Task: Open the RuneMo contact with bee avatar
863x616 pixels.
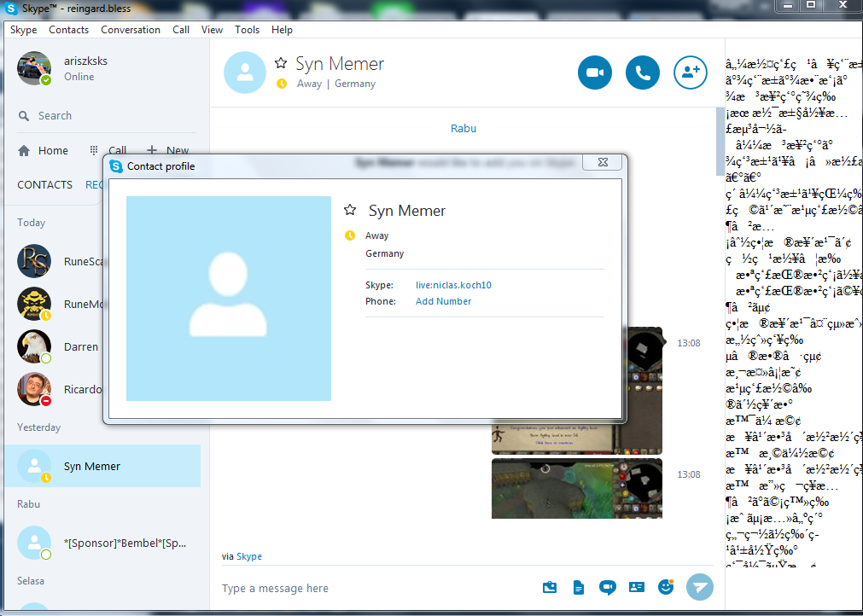Action: 34,304
